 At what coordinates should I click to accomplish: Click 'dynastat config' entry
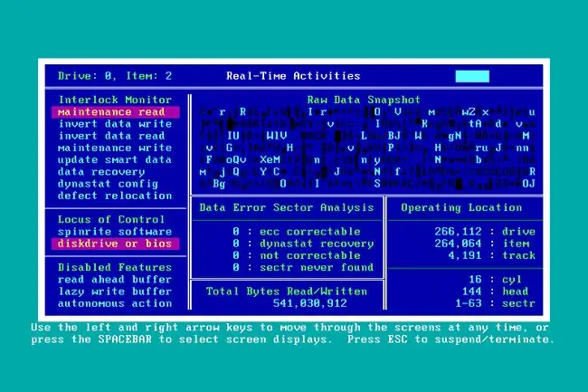click(108, 184)
